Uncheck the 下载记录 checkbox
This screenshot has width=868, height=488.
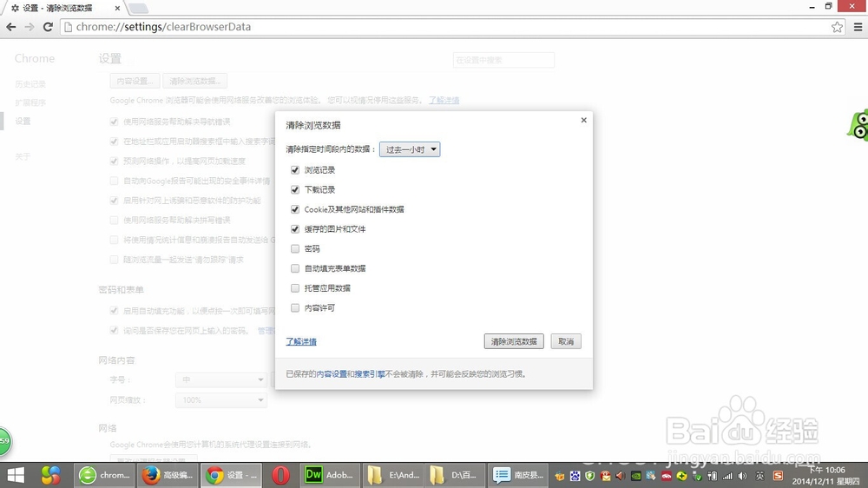coord(295,189)
